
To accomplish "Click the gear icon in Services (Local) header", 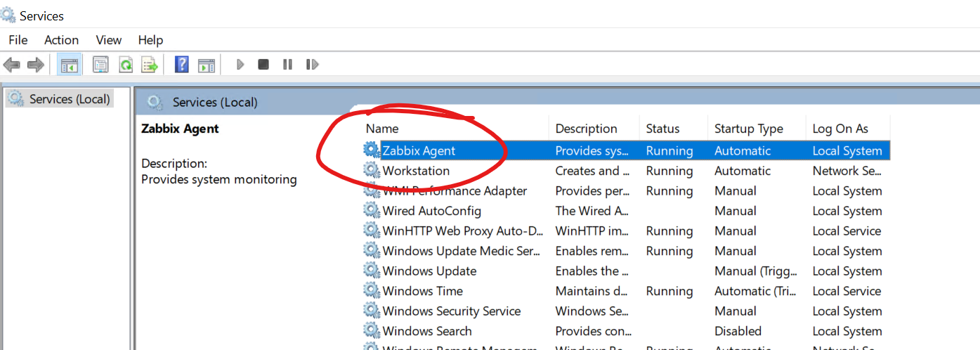I will (x=155, y=103).
